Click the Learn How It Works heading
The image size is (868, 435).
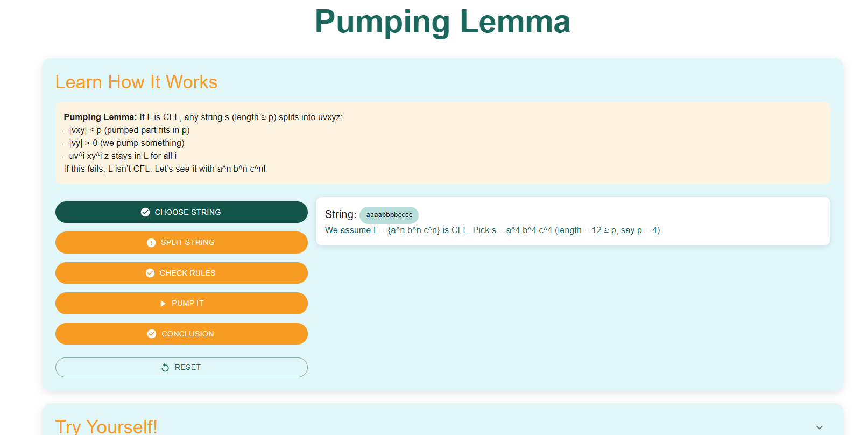pyautogui.click(x=136, y=82)
